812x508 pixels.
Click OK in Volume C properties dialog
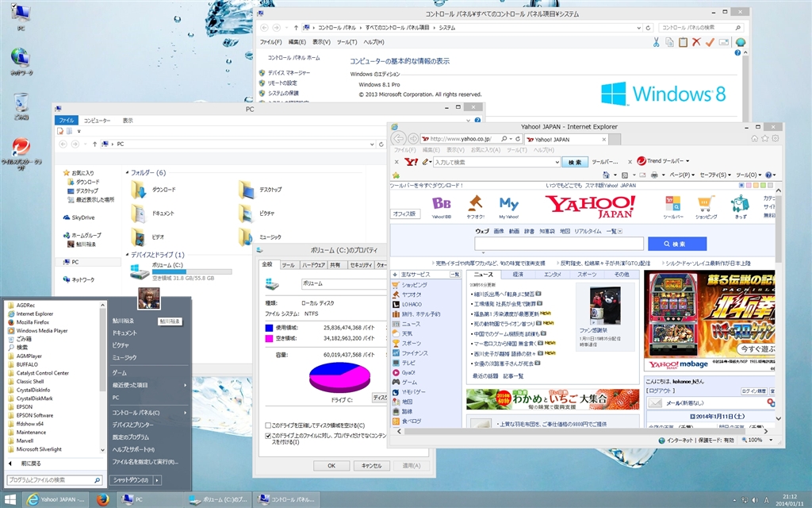331,465
